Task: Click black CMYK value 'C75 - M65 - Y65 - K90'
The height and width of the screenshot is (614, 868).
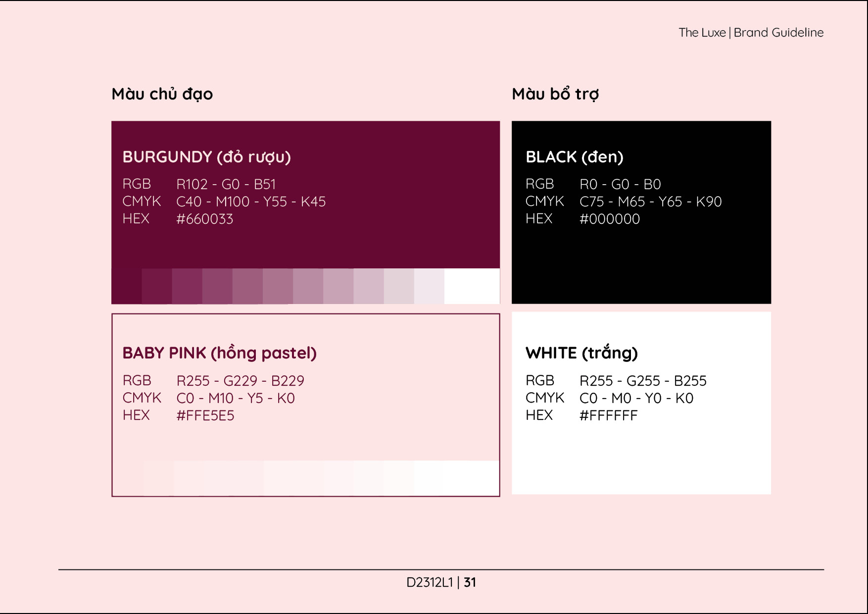Action: coord(651,202)
